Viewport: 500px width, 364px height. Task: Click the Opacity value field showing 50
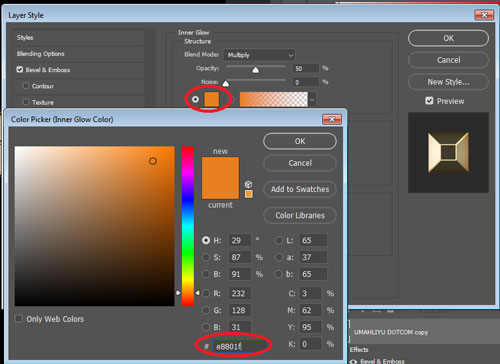pyautogui.click(x=306, y=68)
